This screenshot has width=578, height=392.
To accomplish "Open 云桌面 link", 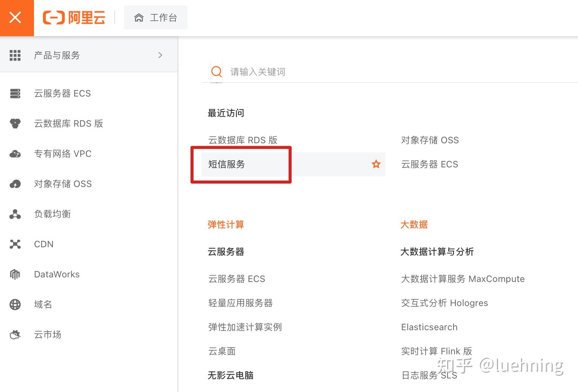I will [222, 351].
